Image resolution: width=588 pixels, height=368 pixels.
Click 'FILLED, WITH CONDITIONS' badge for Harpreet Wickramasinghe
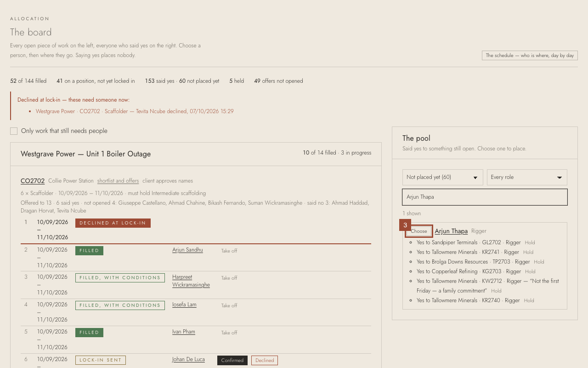pos(120,278)
